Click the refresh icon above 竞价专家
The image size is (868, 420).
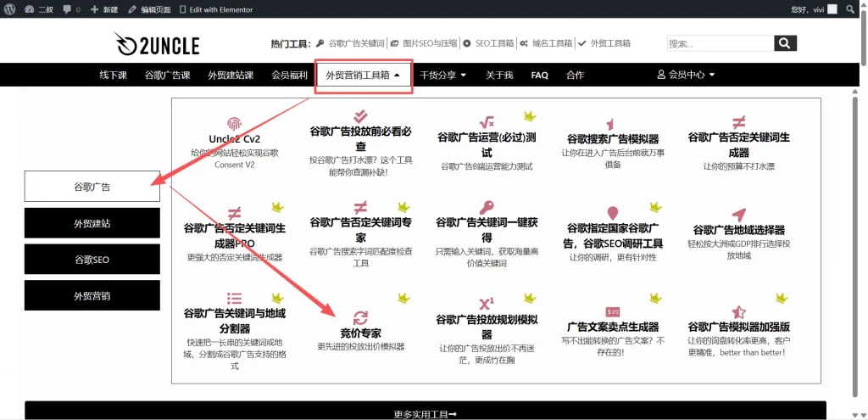tap(360, 317)
